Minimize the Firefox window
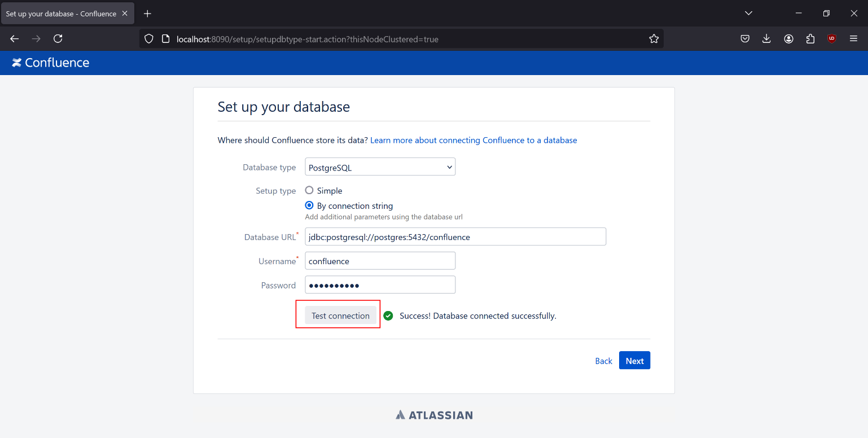 tap(799, 14)
